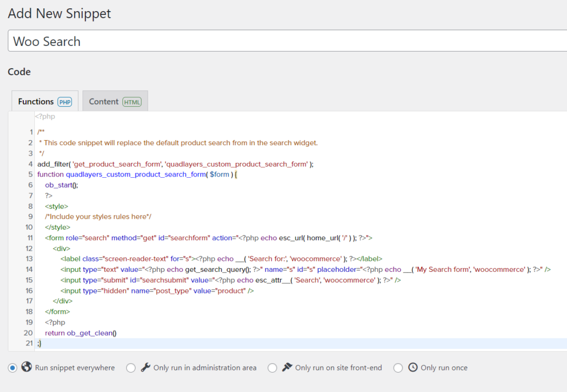This screenshot has width=567, height=392.
Task: Select the 'Only run on site front-end' radio button
Action: coord(272,368)
